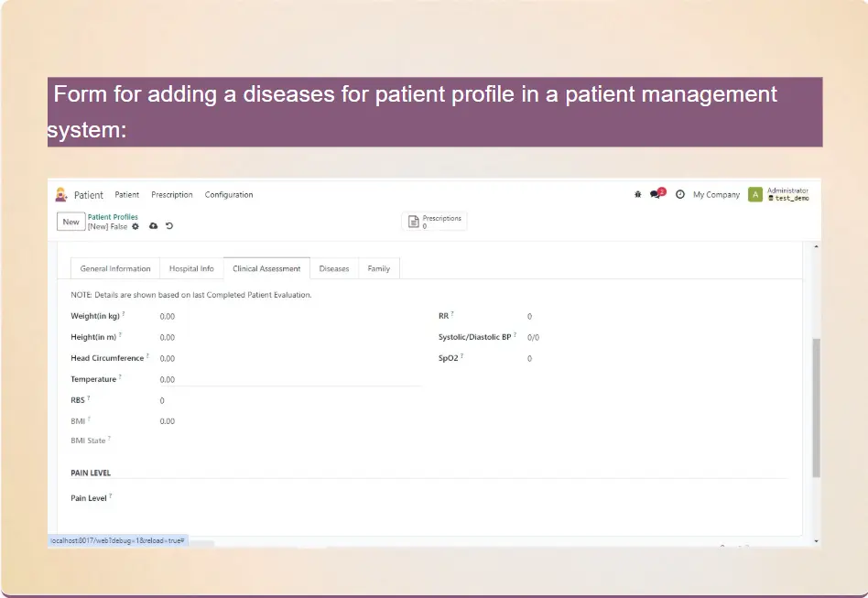Open the Patient menu in navbar
Screen dimensions: 868x598
pos(127,195)
